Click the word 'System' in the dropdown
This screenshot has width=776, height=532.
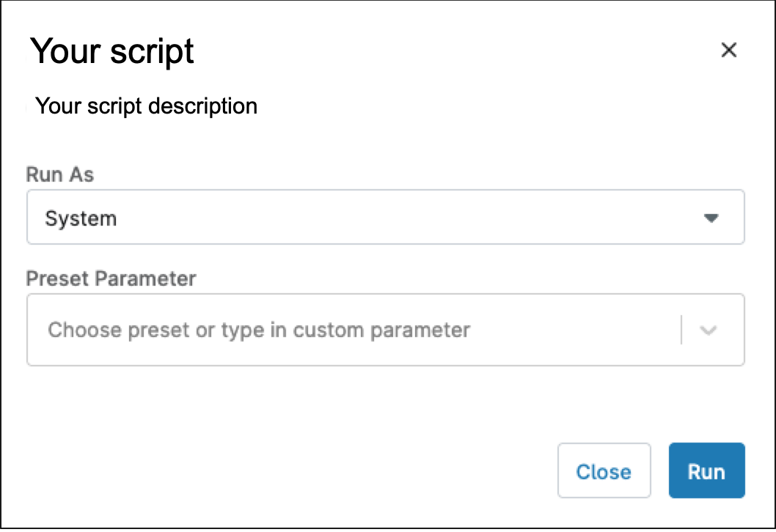[x=81, y=218]
